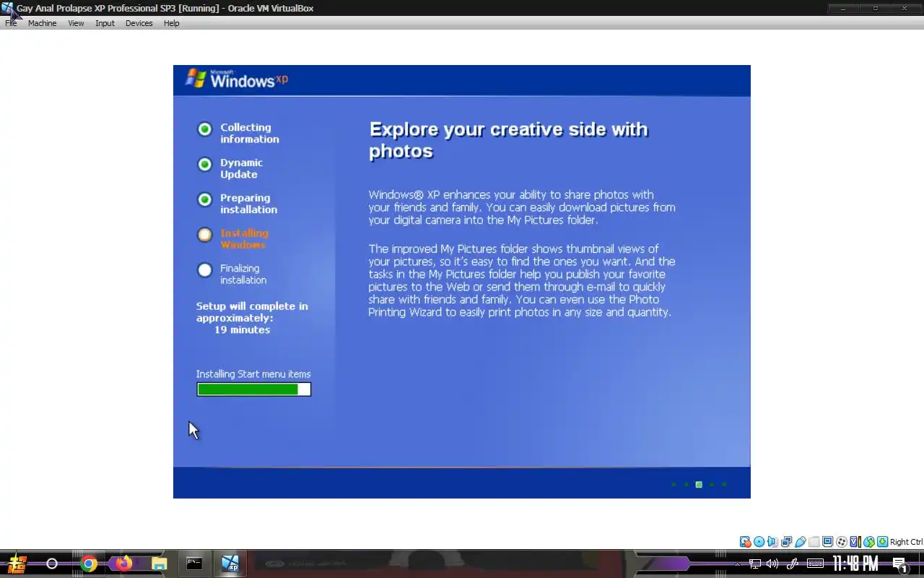Screen dimensions: 924x578
Task: Click the CPU virtualization status icon
Action: point(855,542)
